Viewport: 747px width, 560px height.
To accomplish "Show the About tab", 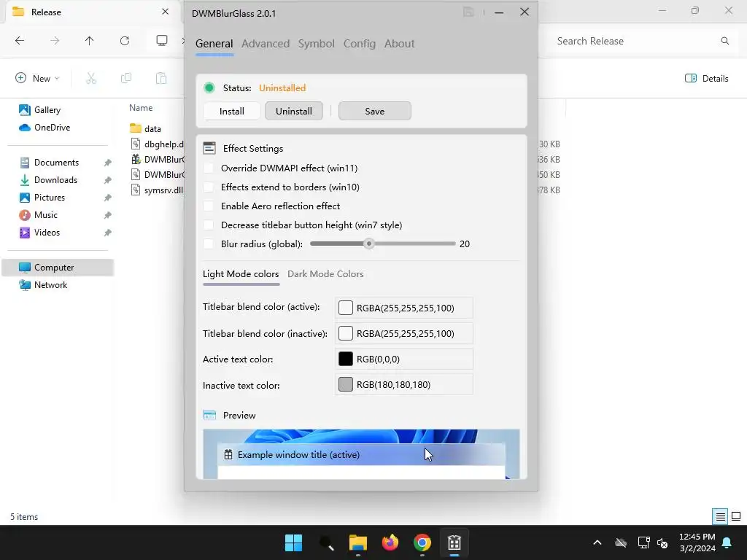I will click(399, 43).
